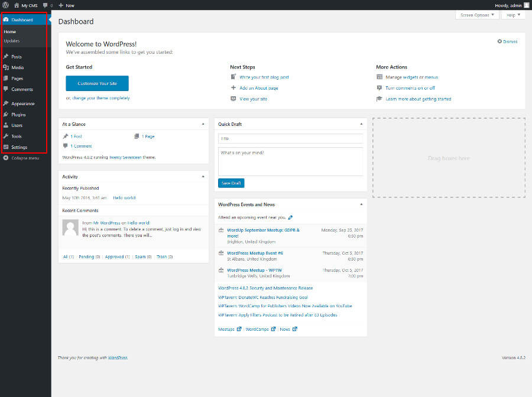Image resolution: width=532 pixels, height=397 pixels.
Task: Click the widgets icon beside Manage widgets or menus
Action: [379, 77]
